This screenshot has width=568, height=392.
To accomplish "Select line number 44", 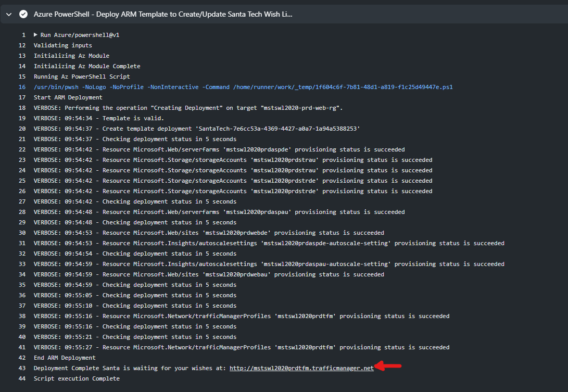I will pos(22,378).
